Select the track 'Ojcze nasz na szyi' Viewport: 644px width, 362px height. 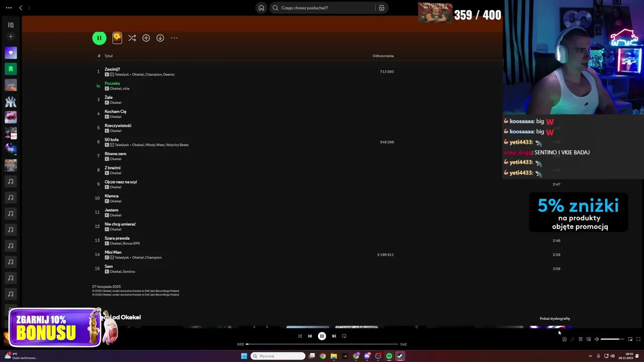tap(121, 182)
